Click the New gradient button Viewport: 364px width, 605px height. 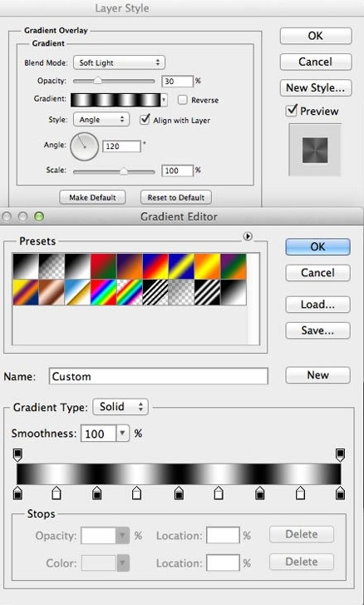(x=317, y=375)
